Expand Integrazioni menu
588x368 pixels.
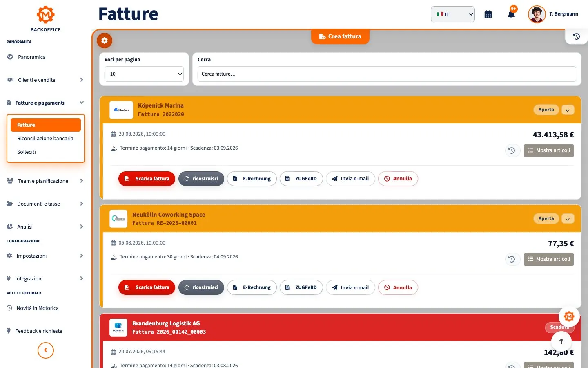coord(46,279)
